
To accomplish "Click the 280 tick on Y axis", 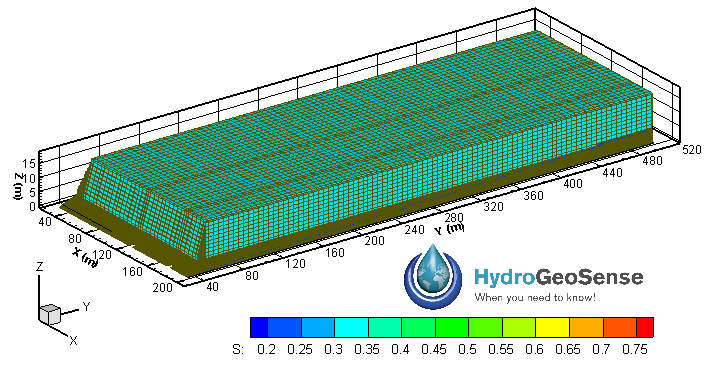I will pyautogui.click(x=454, y=218).
